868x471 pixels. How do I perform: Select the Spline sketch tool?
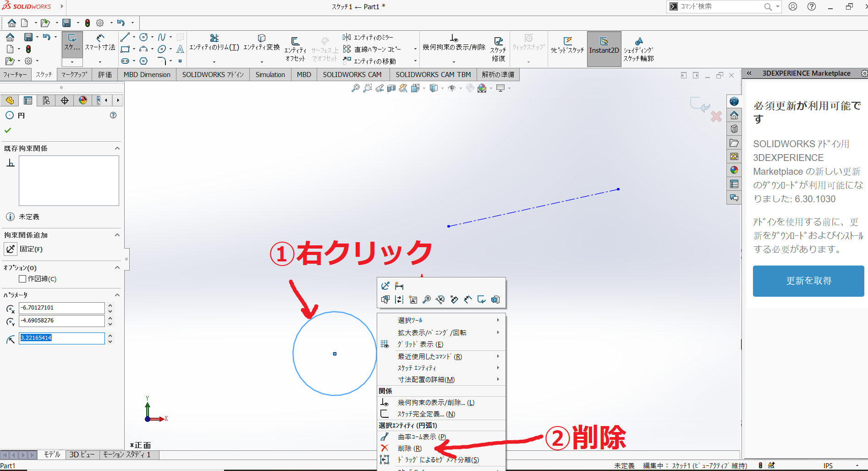[x=161, y=37]
